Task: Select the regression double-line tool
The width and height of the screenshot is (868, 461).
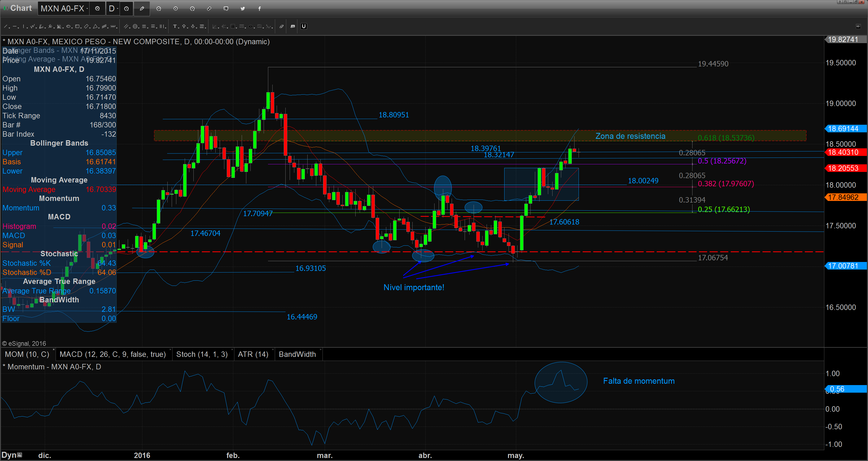Action: (126, 26)
